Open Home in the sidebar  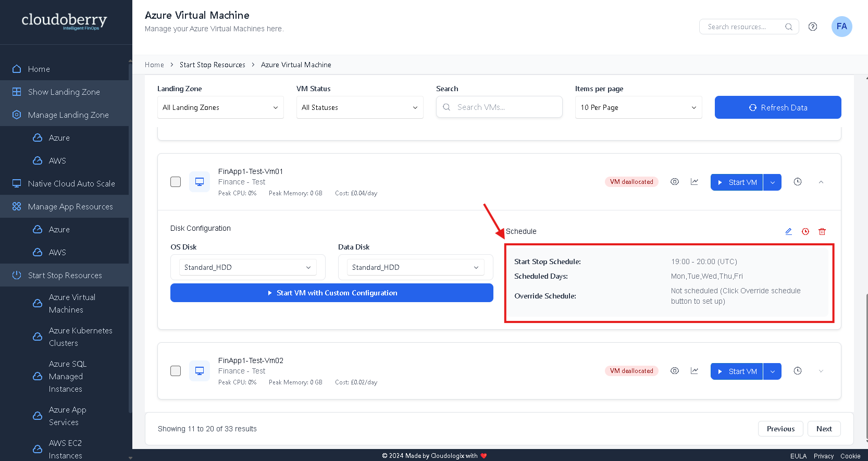(x=65, y=69)
